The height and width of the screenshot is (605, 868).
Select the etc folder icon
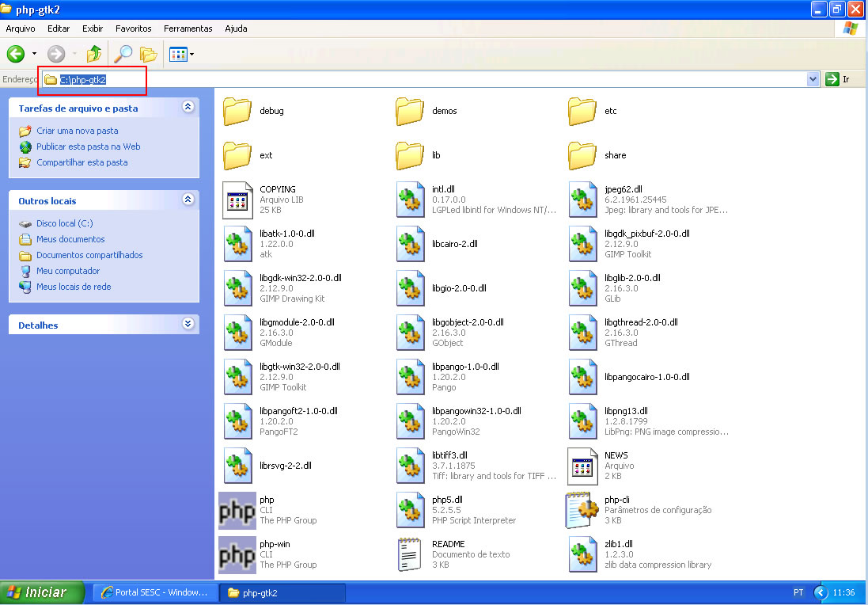pos(582,111)
